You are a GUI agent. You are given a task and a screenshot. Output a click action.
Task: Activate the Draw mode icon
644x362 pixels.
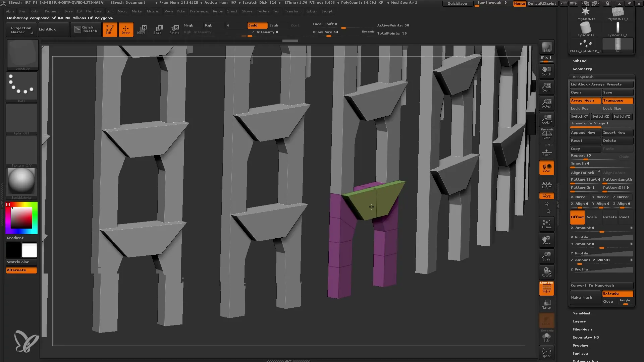pos(126,29)
